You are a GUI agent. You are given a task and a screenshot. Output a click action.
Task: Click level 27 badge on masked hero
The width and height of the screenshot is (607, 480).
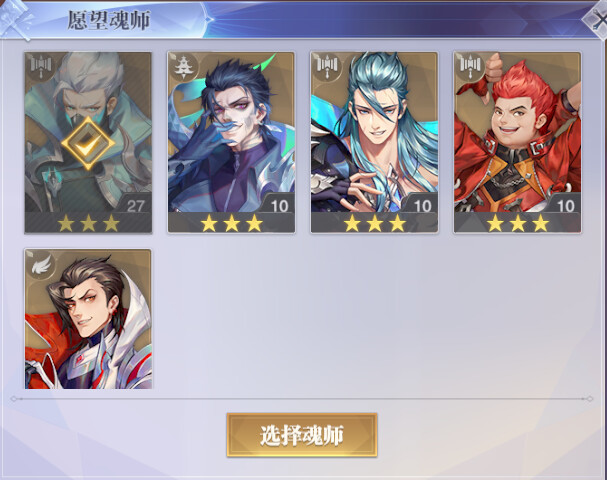[135, 205]
